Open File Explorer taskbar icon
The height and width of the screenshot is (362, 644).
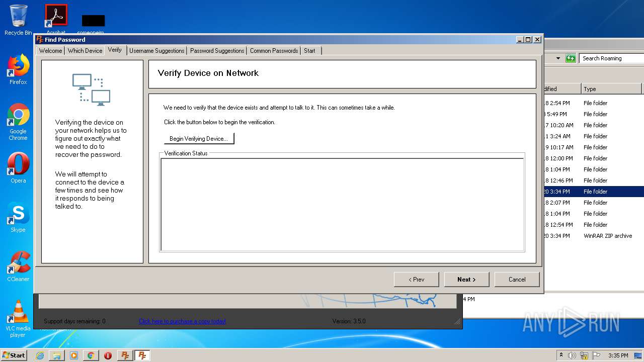(x=57, y=355)
